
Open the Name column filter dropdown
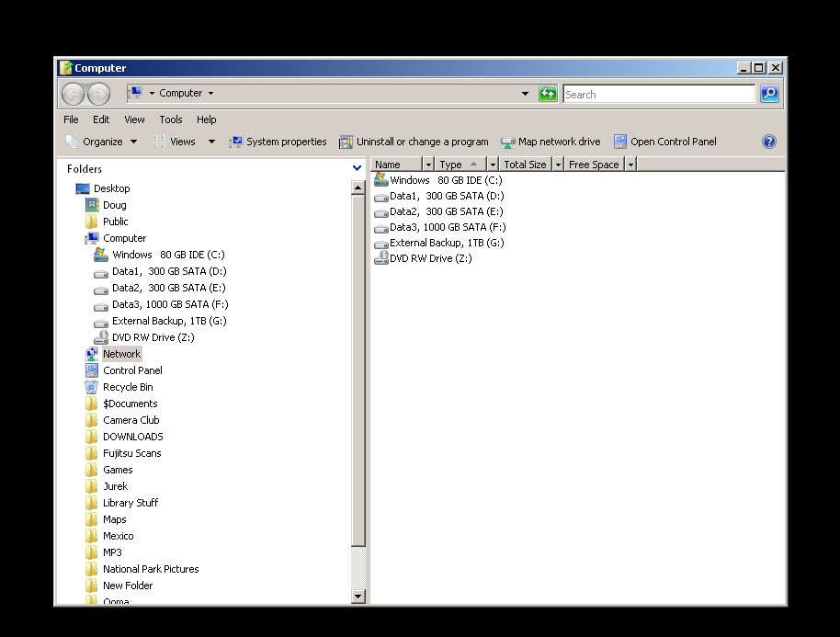[x=428, y=165]
